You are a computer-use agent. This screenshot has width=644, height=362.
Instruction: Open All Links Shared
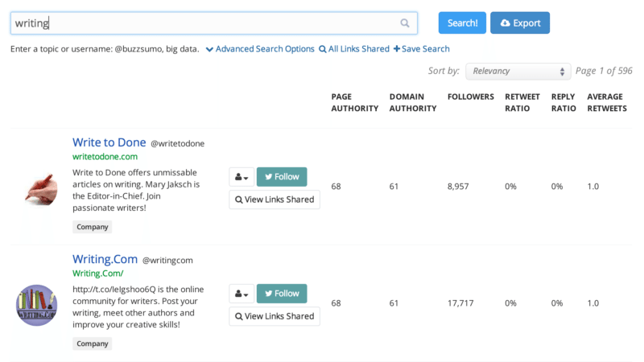point(354,49)
